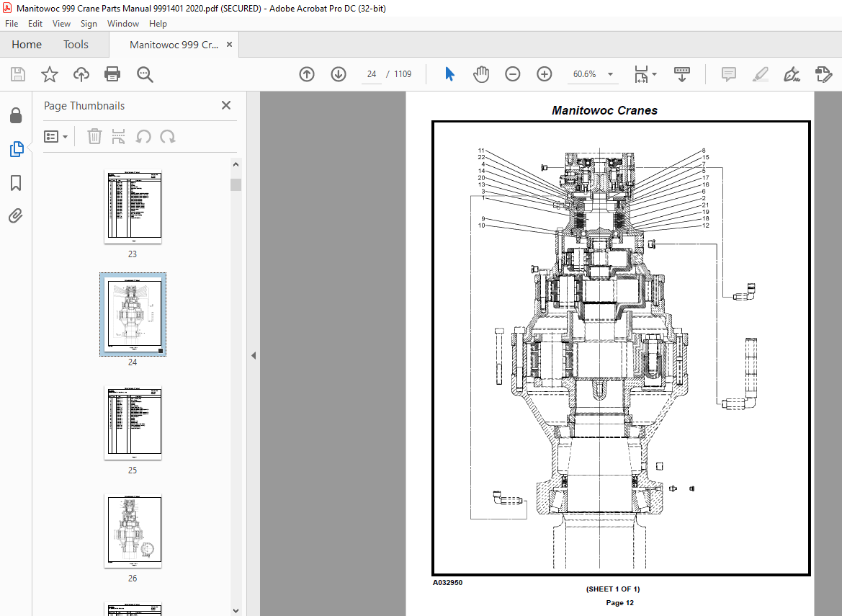Toggle the Page Thumbnails sidebar icon
The image size is (842, 616).
16,148
